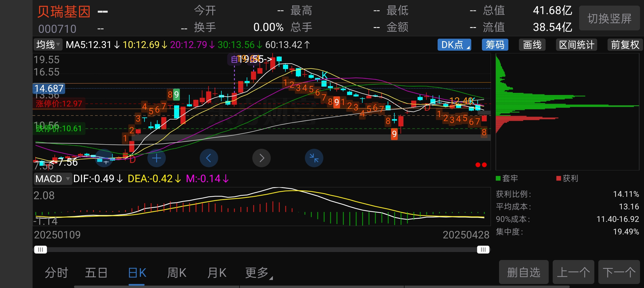
Task: Click 删自选 to remove from watchlist
Action: (x=524, y=272)
